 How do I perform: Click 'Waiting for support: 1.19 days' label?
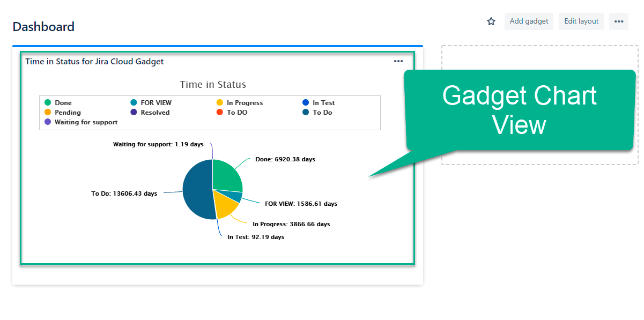click(x=158, y=144)
